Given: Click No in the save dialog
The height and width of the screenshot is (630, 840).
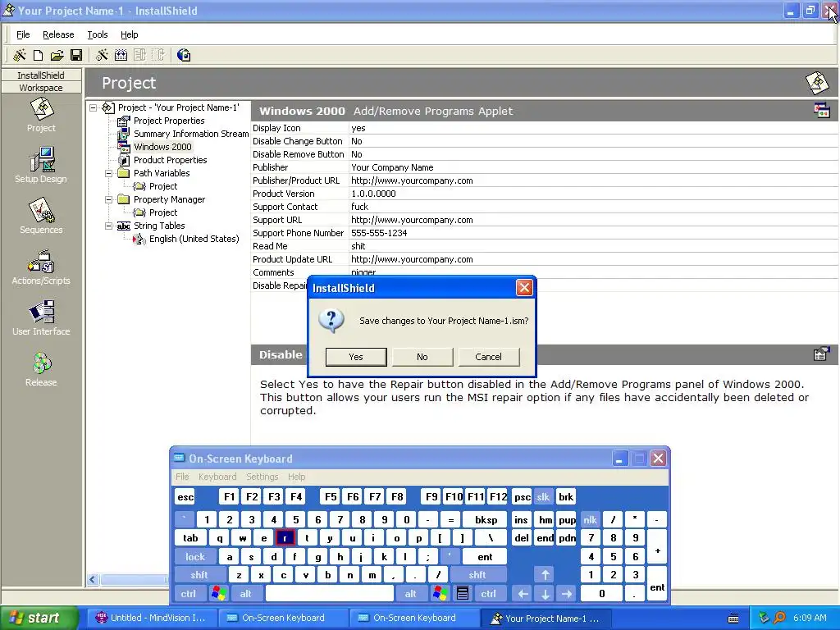Looking at the screenshot, I should coord(422,357).
